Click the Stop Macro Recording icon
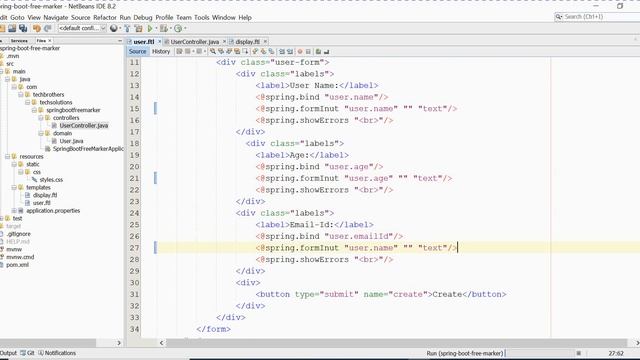The height and width of the screenshot is (360, 640). point(308,51)
